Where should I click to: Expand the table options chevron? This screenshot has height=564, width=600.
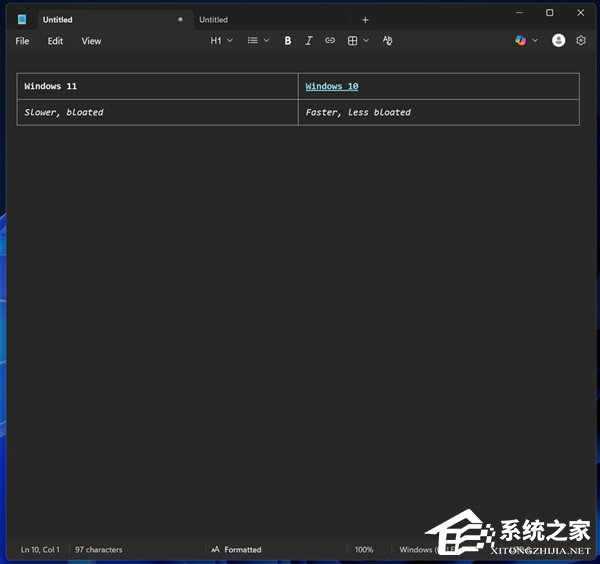[x=366, y=41]
